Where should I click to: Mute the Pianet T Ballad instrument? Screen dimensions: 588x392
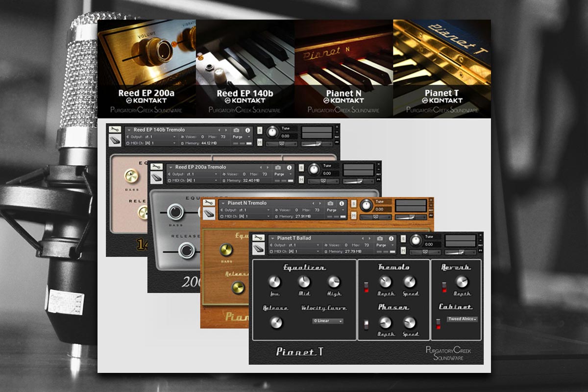(x=403, y=250)
